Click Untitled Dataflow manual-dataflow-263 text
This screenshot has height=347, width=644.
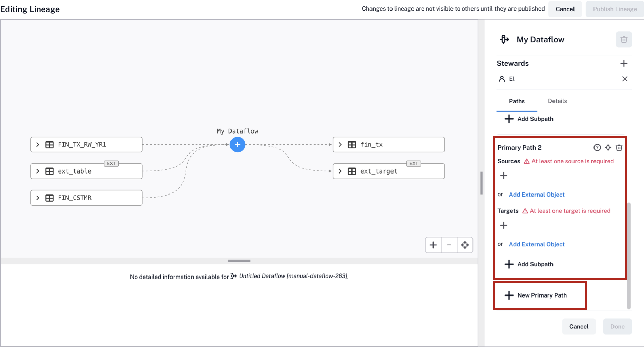click(293, 276)
